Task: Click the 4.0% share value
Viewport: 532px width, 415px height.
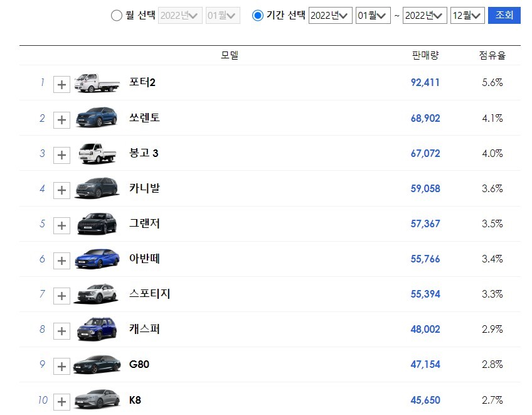Action: click(492, 153)
